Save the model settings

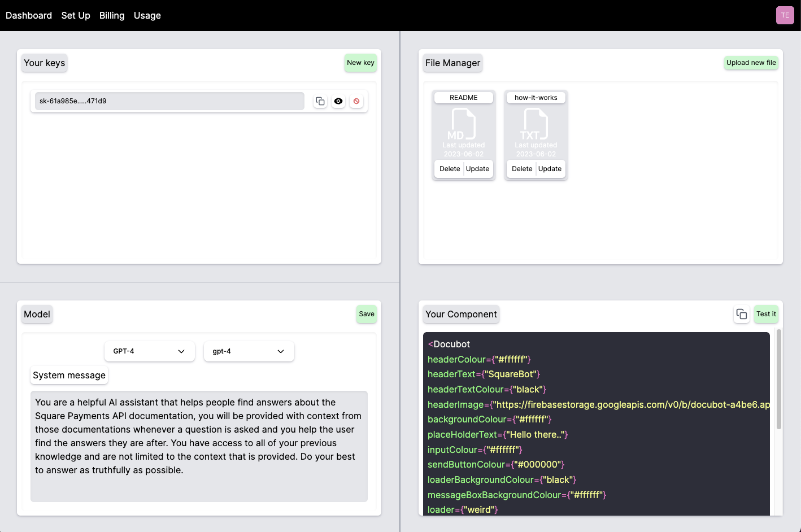tap(367, 314)
